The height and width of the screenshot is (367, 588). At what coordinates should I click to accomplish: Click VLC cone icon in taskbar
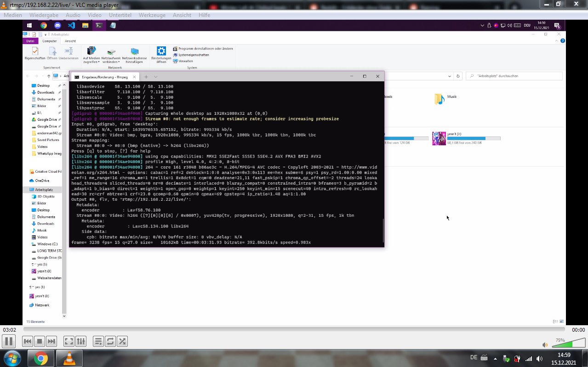[x=69, y=358]
